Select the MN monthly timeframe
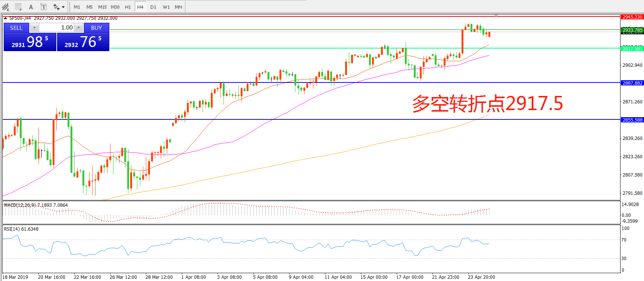 point(178,7)
